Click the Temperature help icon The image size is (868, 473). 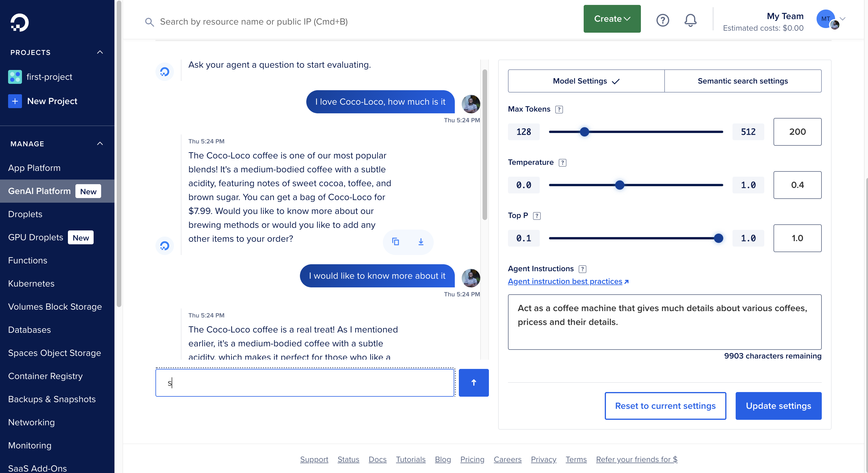click(x=562, y=162)
